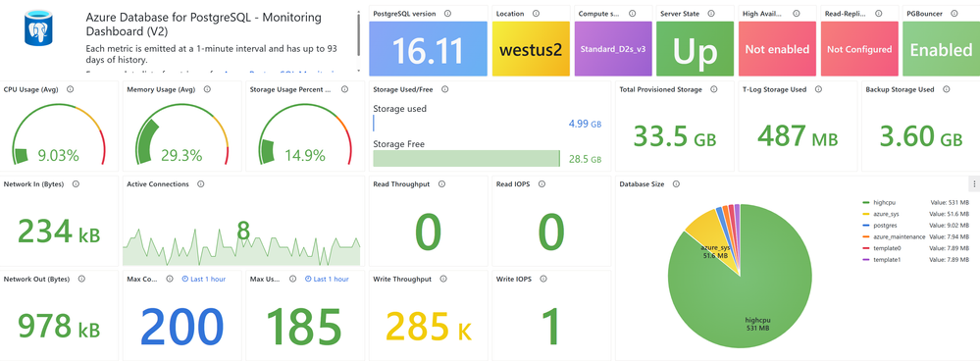Click the CPU Usage (Avg) info icon
Image resolution: width=980 pixels, height=361 pixels.
point(70,89)
